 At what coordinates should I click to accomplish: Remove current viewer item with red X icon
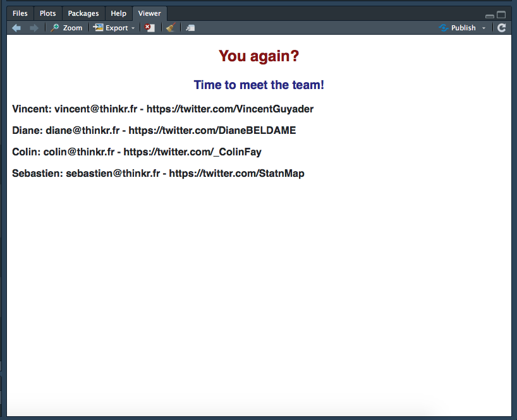(150, 28)
